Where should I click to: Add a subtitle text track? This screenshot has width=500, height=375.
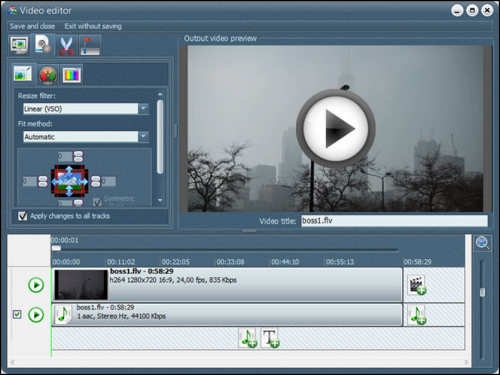[270, 338]
